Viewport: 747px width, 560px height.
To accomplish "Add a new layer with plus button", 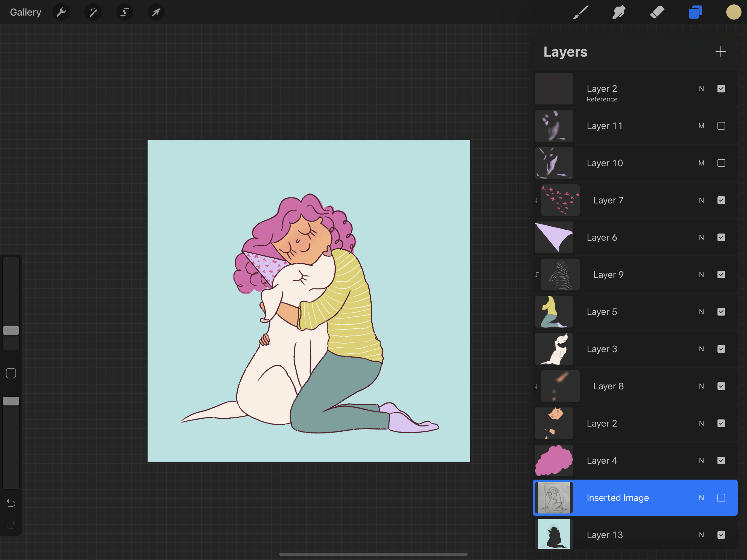I will [x=720, y=52].
